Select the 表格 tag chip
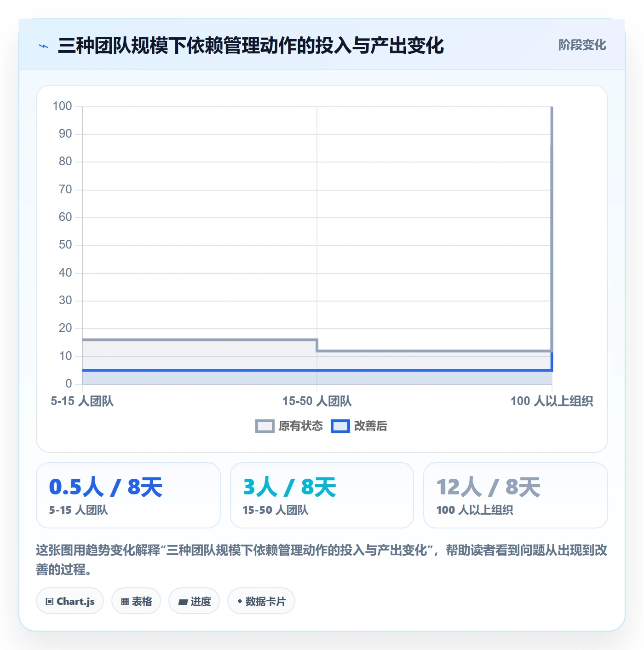 tap(136, 601)
